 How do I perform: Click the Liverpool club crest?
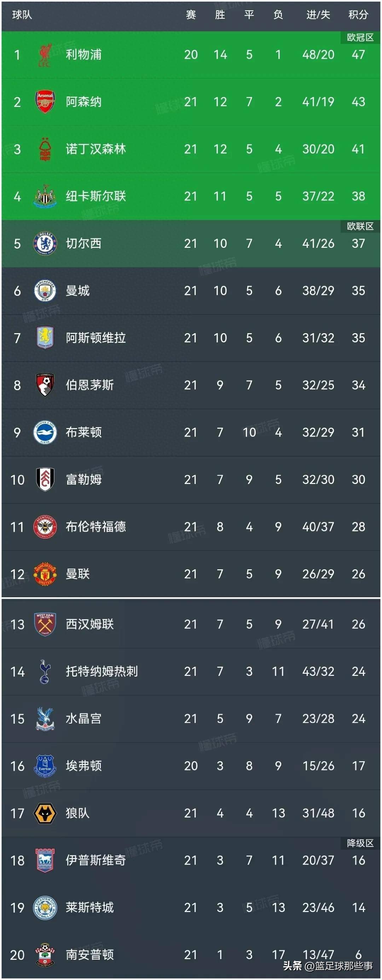tap(45, 55)
